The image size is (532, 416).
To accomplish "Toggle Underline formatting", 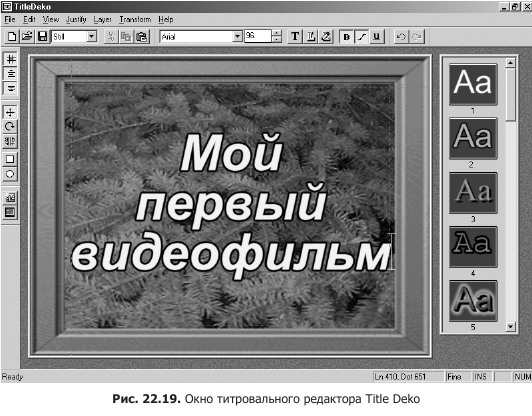I will pyautogui.click(x=377, y=37).
